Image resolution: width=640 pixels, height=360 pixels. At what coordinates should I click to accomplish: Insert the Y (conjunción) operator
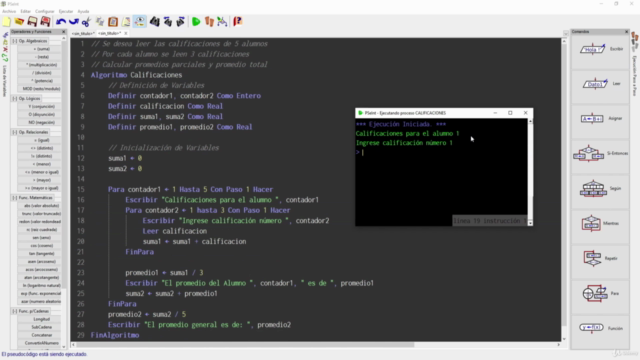(x=39, y=107)
